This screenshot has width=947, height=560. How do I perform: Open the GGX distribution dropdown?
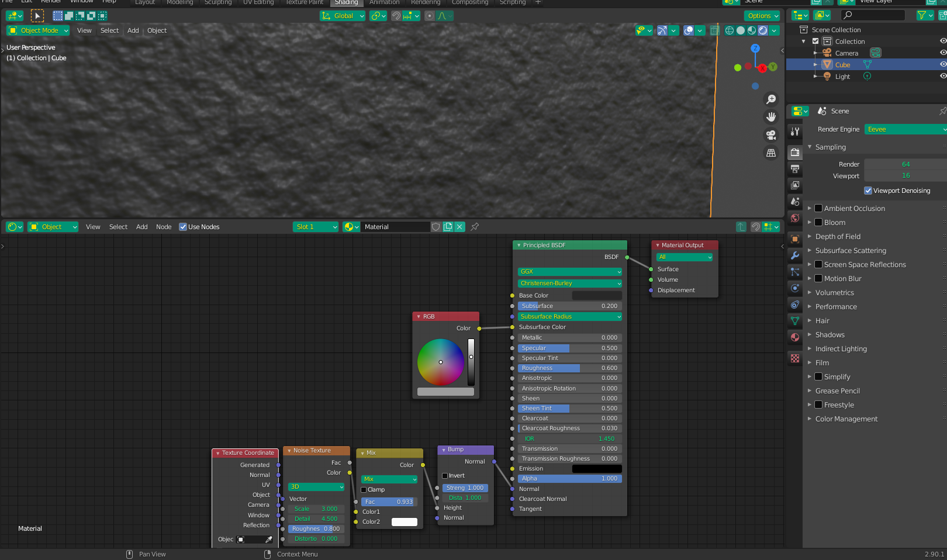[570, 272]
